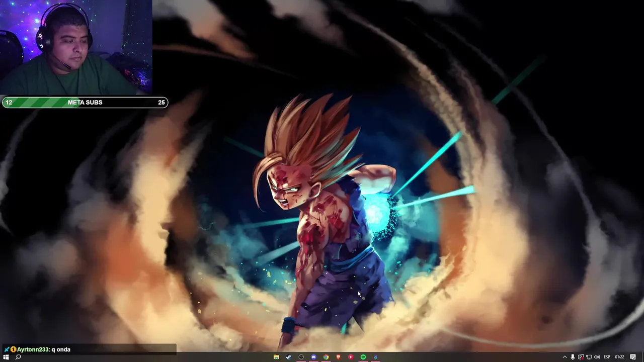Viewport: 644px width, 362px height.
Task: Click the META SUBS goal bar
Action: pos(85,102)
